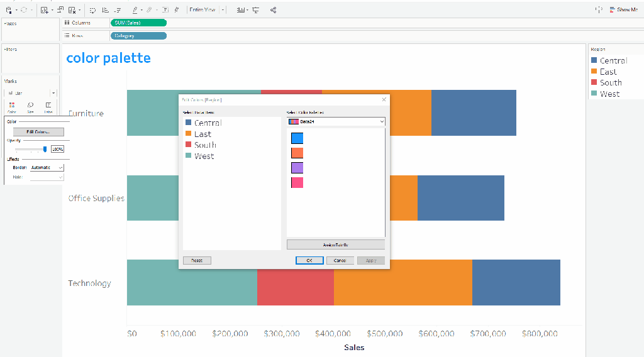
Task: Click the Presentation Mode toolbar icon
Action: [255, 10]
